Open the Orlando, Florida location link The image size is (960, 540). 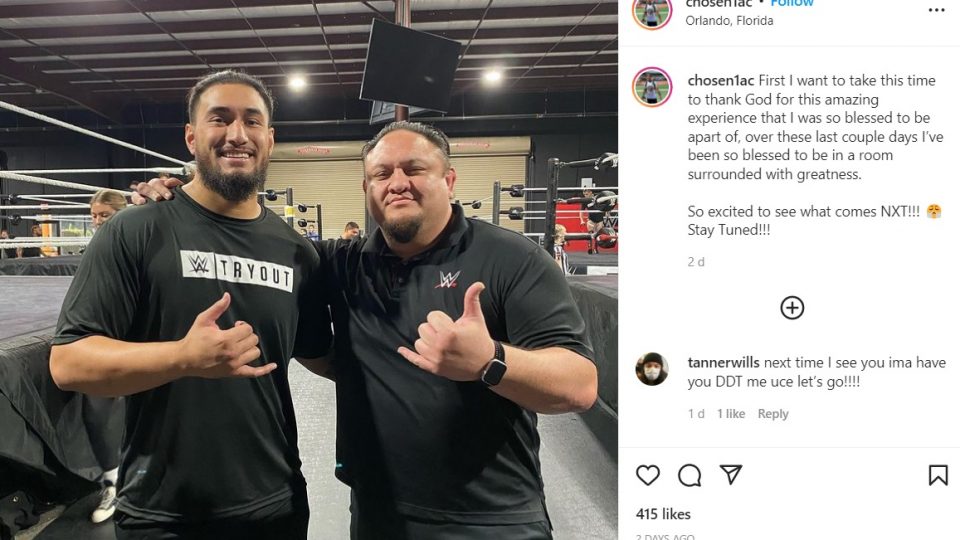729,21
